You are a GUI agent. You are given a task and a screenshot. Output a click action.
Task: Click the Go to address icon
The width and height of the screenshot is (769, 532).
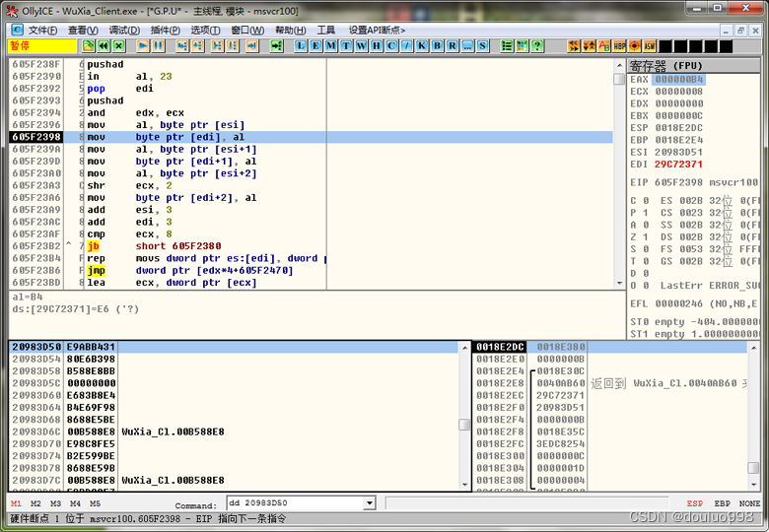[x=277, y=46]
